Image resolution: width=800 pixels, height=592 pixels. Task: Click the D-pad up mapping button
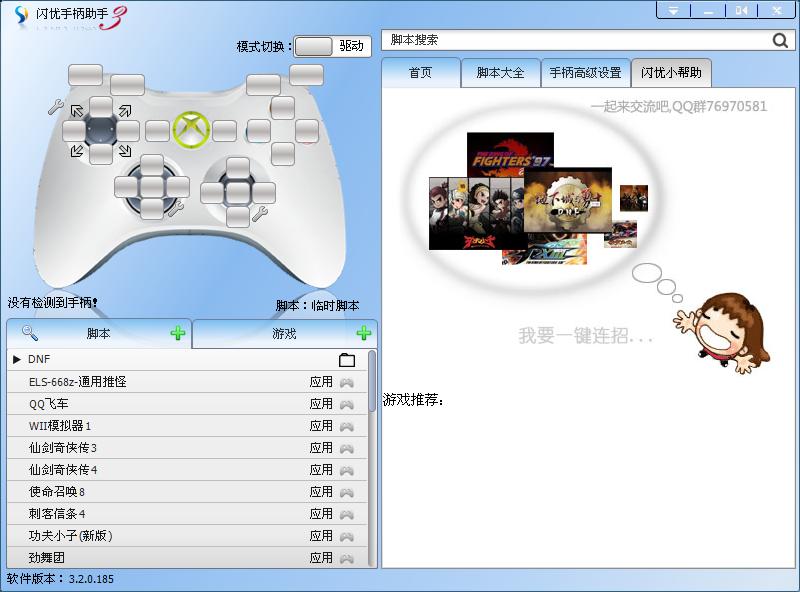[x=101, y=108]
